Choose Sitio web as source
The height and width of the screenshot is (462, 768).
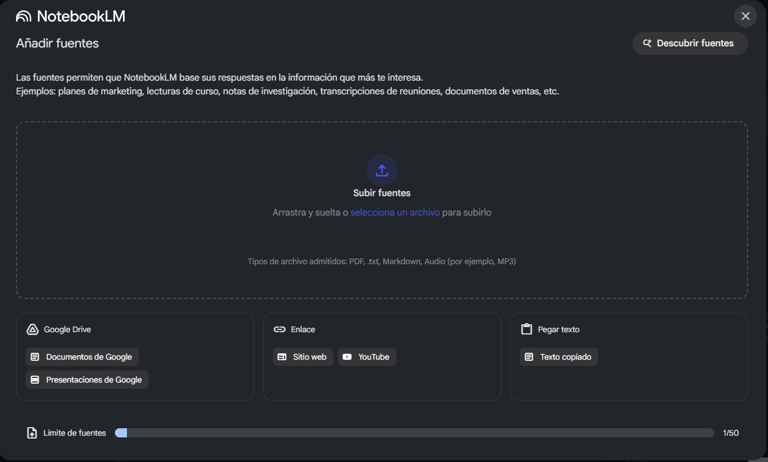point(303,357)
